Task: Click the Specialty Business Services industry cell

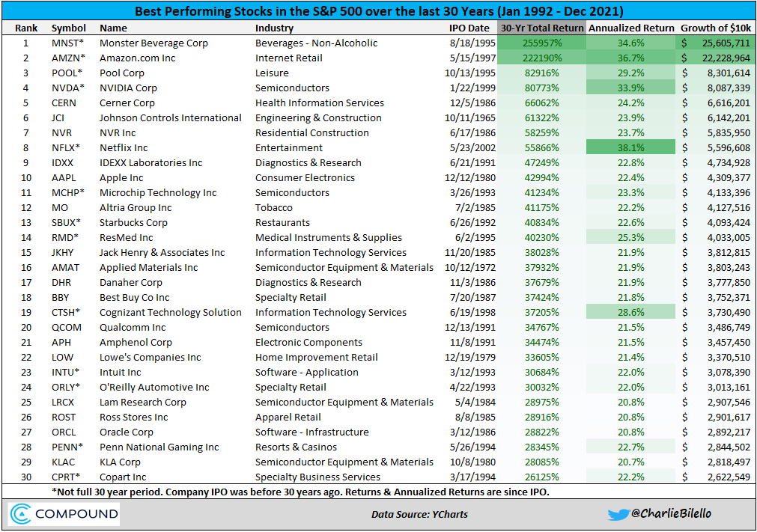Action: point(317,477)
